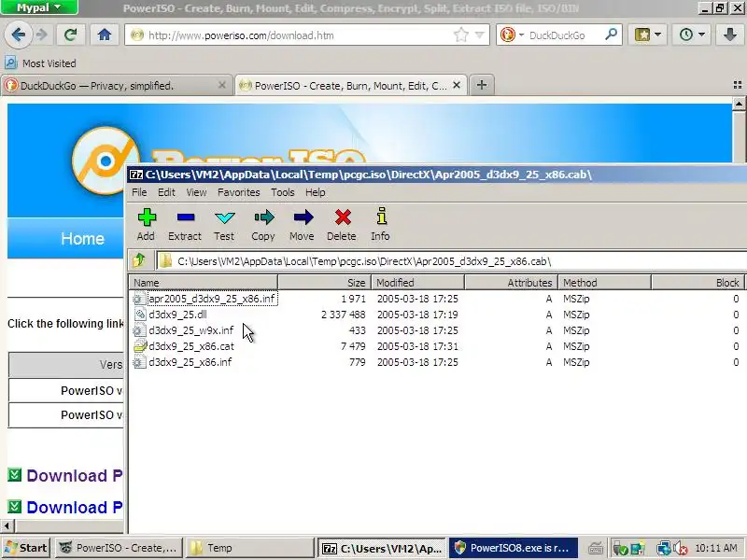Image resolution: width=747 pixels, height=560 pixels.
Task: Sort by the Method column header
Action: pyautogui.click(x=604, y=283)
